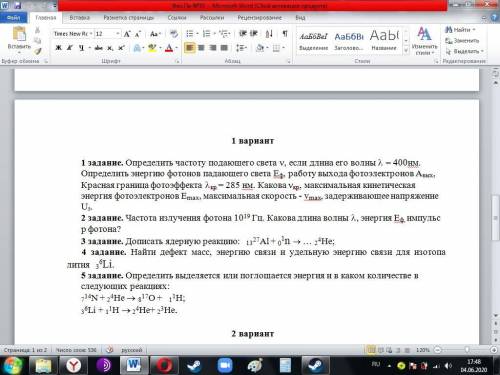
Task: Open the line spacing options
Action: coord(241,48)
